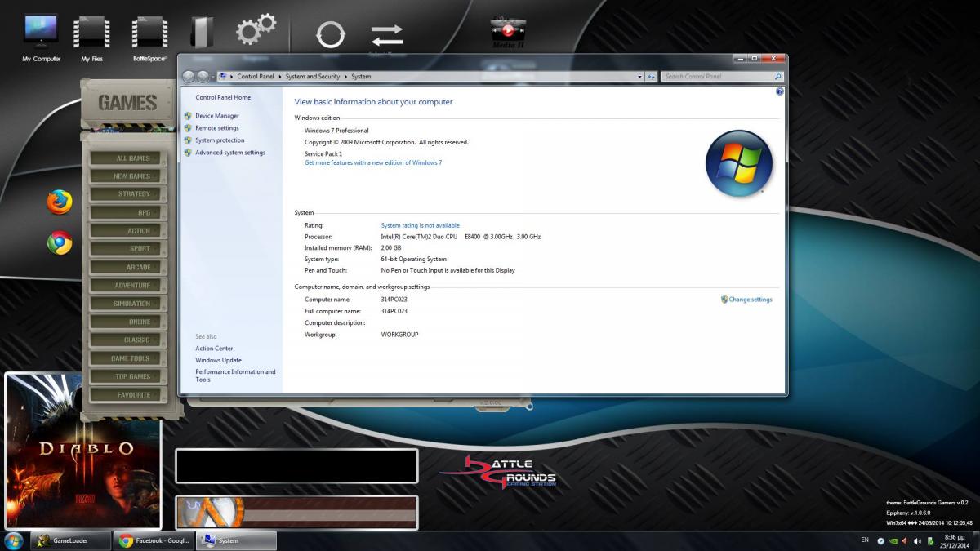Switch to Facebook Chrome taskbar button
Image resolution: width=980 pixels, height=551 pixels.
click(x=154, y=541)
